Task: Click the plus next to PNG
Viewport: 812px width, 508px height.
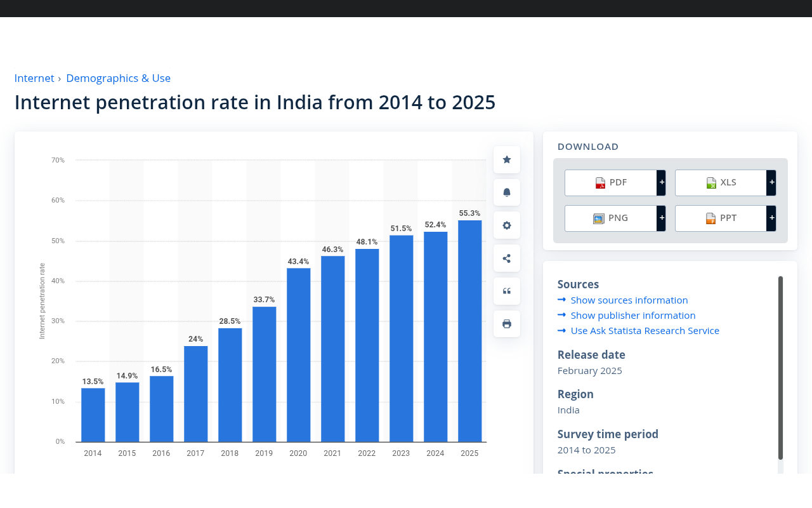Action: click(662, 218)
